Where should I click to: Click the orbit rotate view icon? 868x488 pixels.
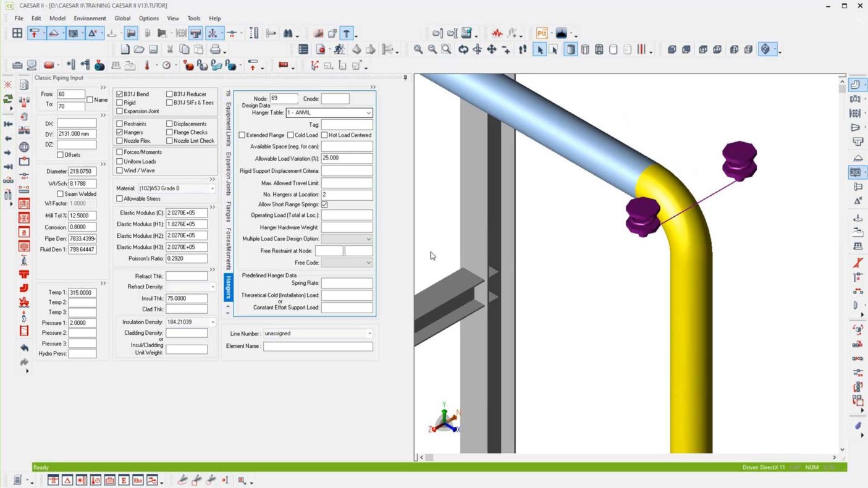(463, 49)
